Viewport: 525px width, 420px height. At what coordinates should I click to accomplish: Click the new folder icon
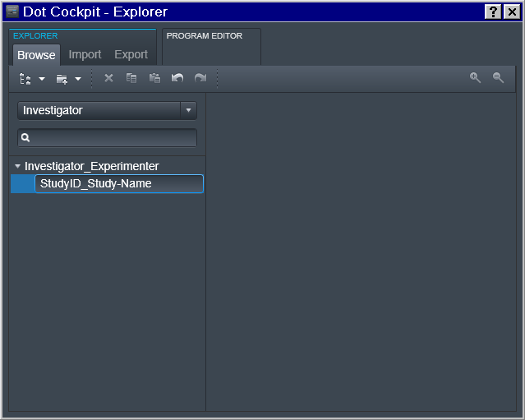point(62,79)
